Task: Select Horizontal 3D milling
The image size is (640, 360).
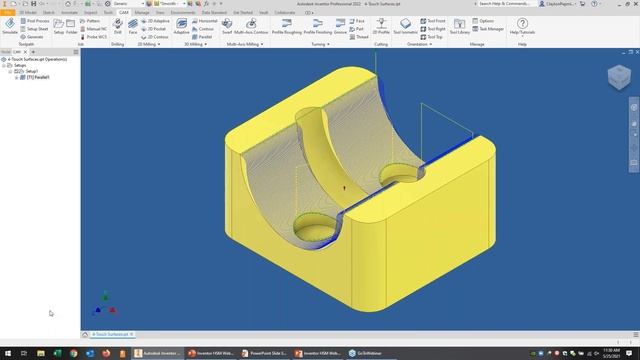Action: click(204, 21)
